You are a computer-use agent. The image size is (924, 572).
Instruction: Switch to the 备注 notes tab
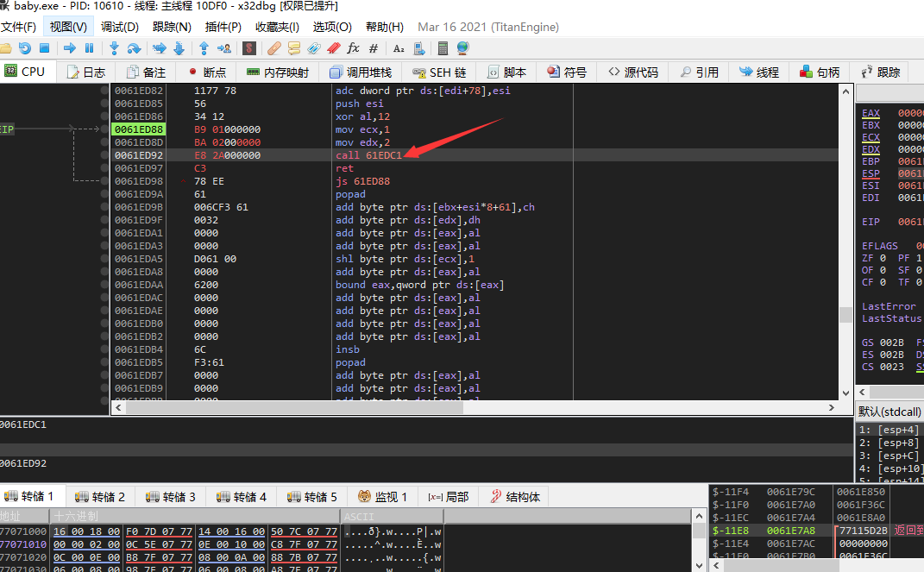click(146, 72)
